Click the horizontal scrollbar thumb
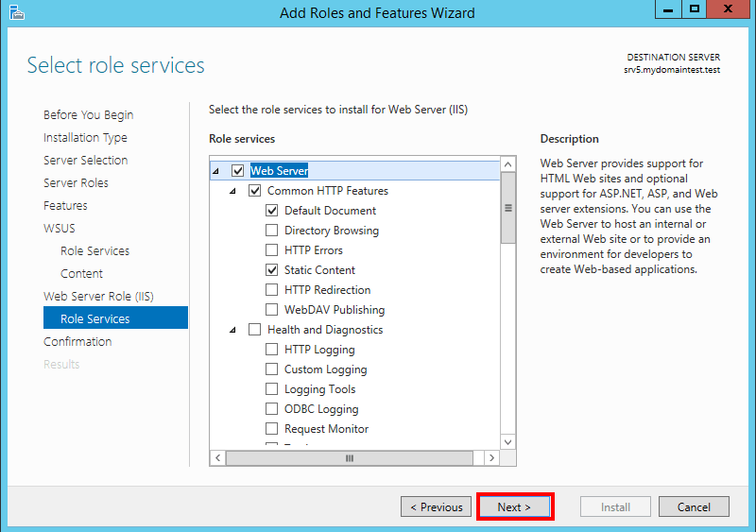Viewport: 756px width, 532px height. [x=350, y=457]
